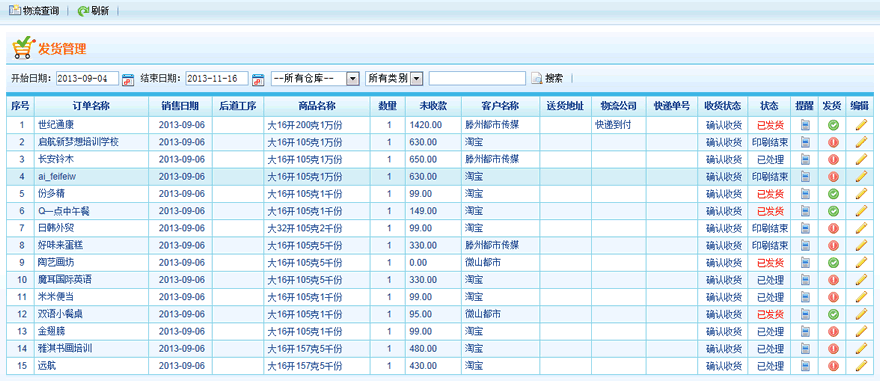
Task: Click the 物流公司 column header
Action: (x=618, y=107)
